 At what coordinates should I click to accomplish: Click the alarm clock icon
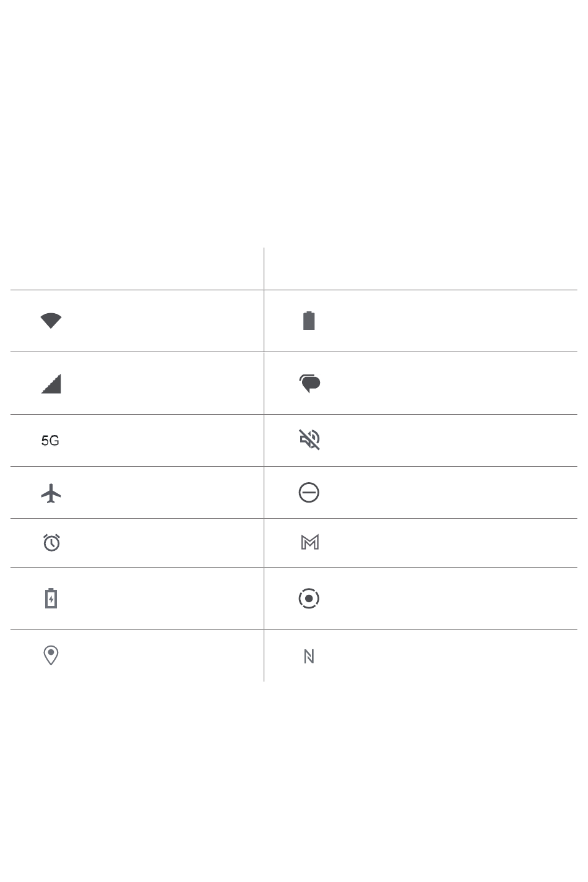(51, 543)
